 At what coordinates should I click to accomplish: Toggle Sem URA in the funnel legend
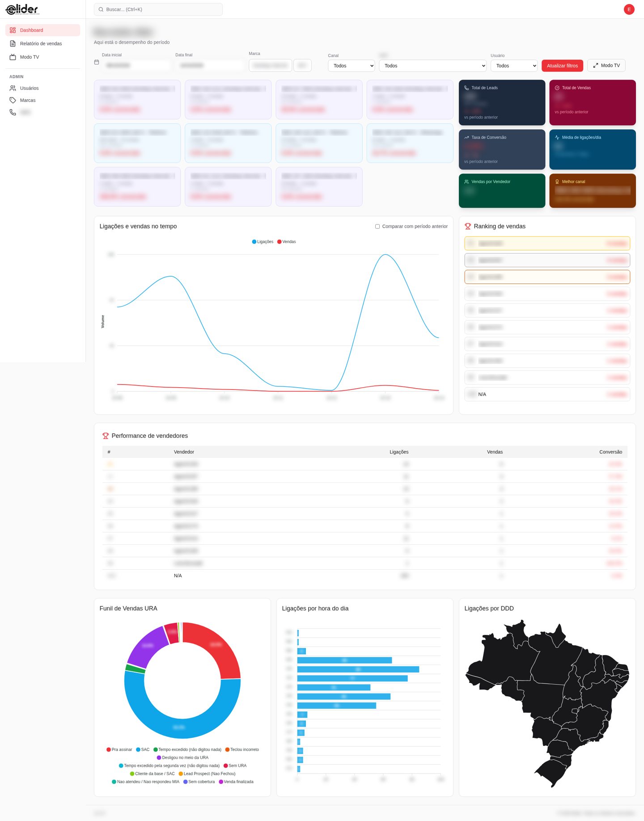[x=235, y=766]
